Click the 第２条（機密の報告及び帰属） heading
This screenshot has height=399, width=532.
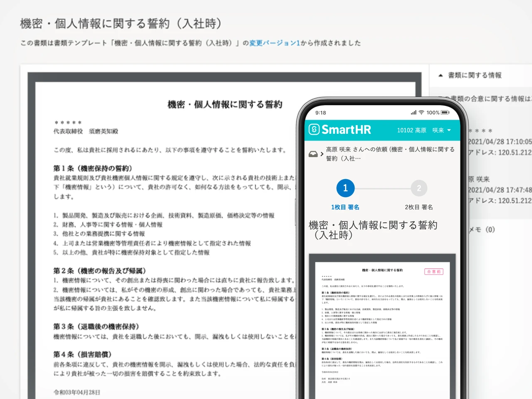(x=100, y=271)
